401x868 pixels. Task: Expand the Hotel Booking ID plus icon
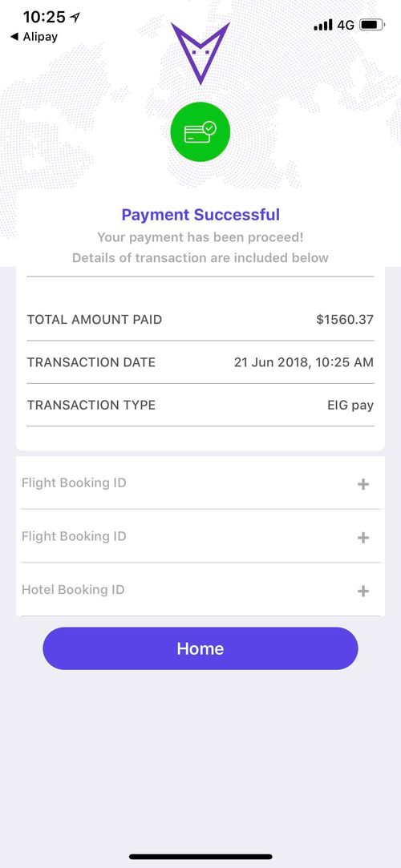[363, 591]
